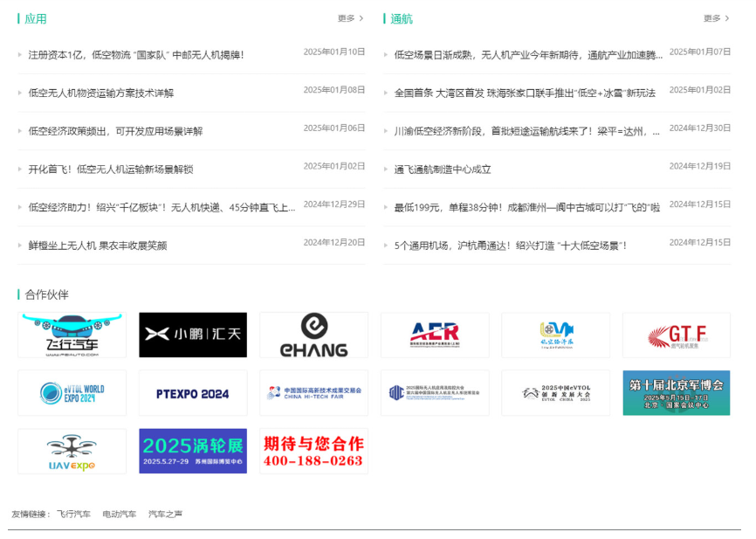This screenshot has width=756, height=539.
Task: Expand 更多 in the 应用 section
Action: click(x=350, y=18)
